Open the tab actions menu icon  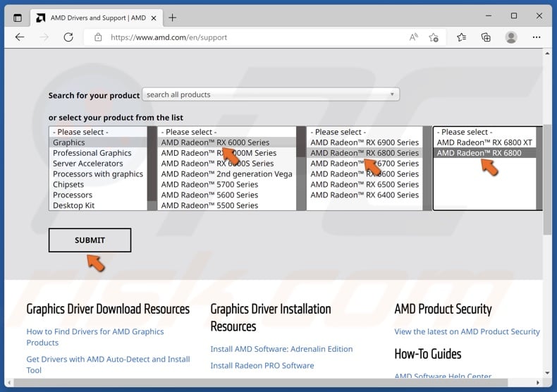point(18,18)
